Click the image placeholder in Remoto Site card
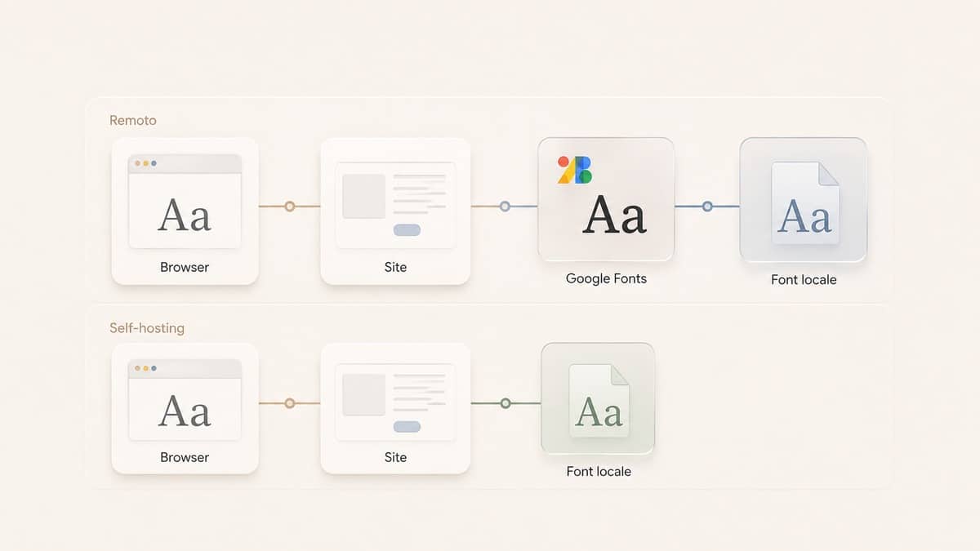This screenshot has height=551, width=980. point(363,196)
